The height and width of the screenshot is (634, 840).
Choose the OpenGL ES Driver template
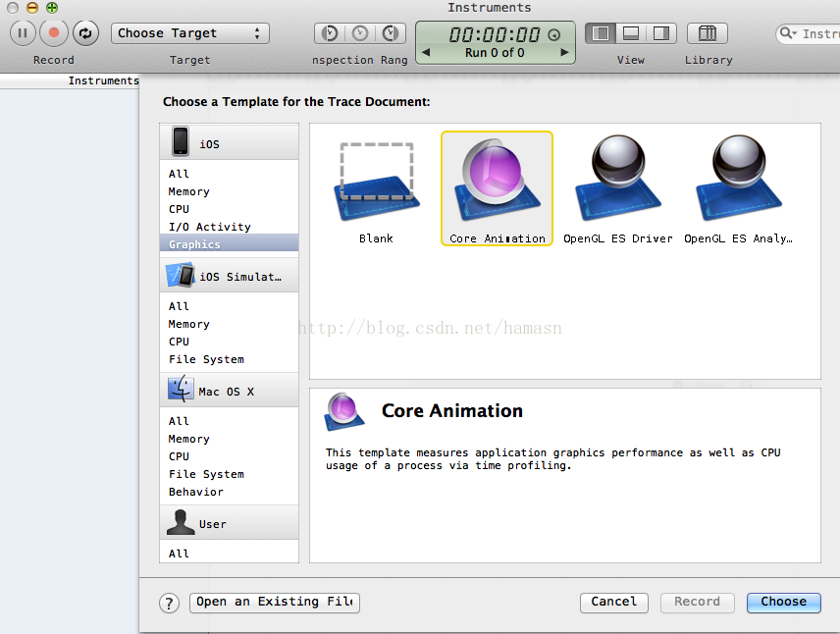point(617,190)
